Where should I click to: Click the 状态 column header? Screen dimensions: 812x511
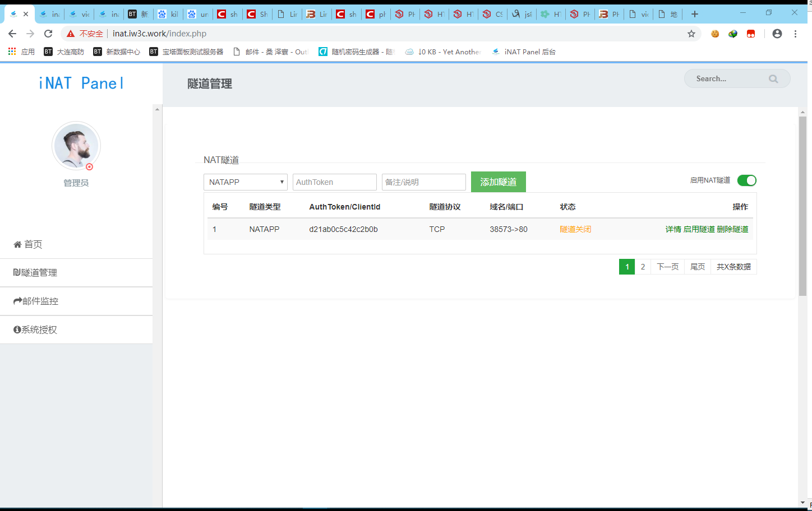point(568,207)
